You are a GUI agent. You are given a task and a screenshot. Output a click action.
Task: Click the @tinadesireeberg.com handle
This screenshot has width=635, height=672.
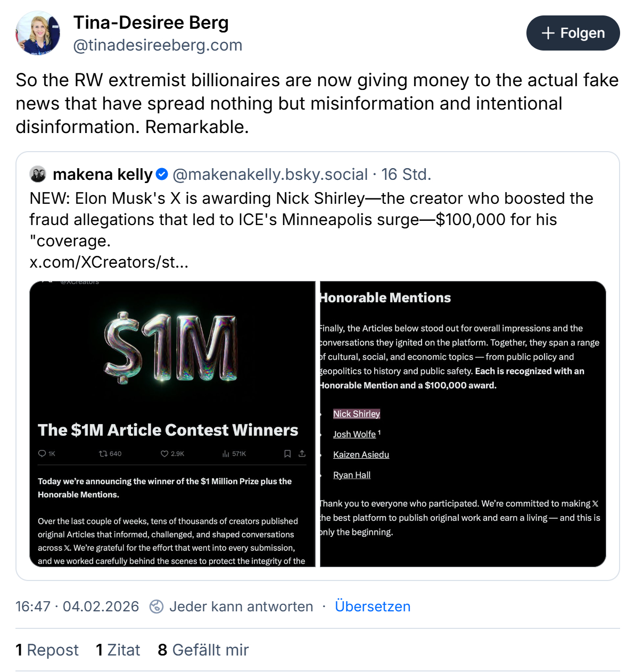click(x=158, y=45)
